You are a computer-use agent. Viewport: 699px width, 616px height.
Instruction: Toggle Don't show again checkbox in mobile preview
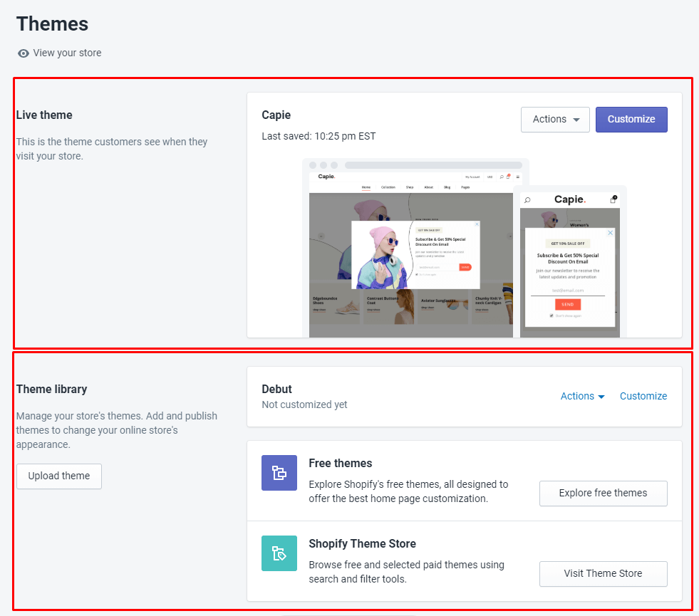(x=551, y=315)
